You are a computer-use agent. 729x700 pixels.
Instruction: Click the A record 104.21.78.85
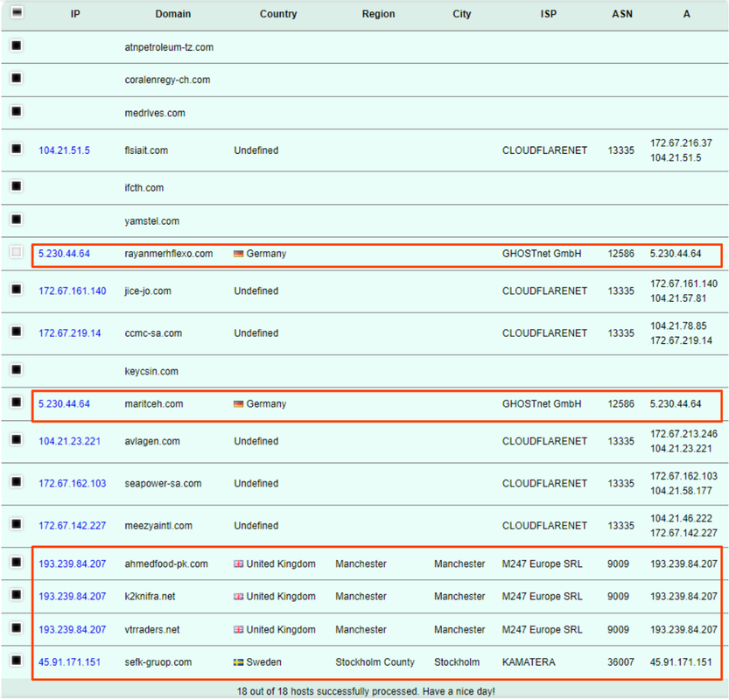tap(678, 325)
